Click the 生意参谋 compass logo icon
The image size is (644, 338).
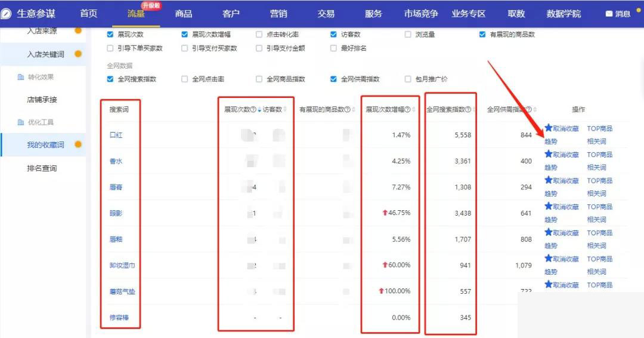[7, 13]
